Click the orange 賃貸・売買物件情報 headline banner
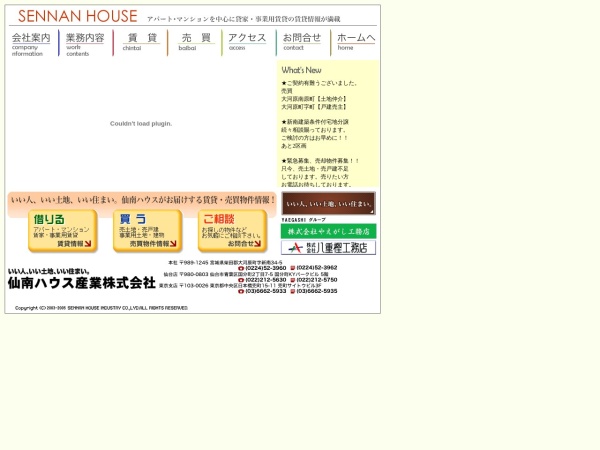Screen dimensions: 600x450 (142, 200)
